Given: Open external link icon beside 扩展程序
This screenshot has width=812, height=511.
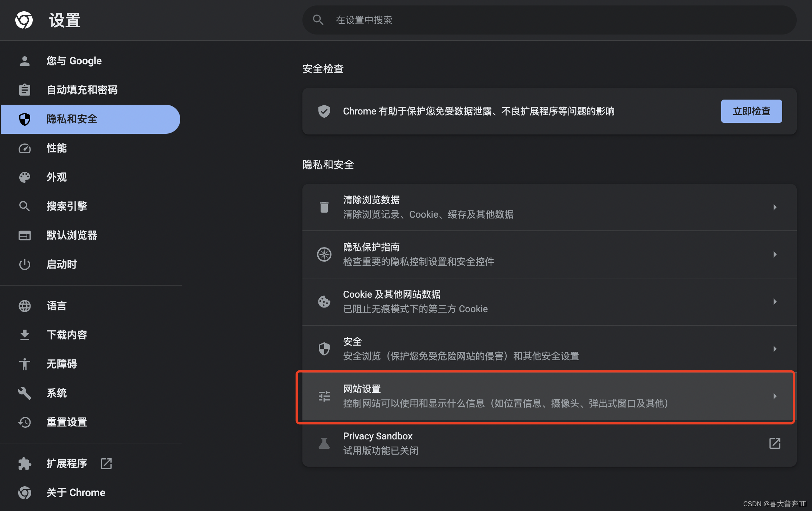Looking at the screenshot, I should coord(106,463).
